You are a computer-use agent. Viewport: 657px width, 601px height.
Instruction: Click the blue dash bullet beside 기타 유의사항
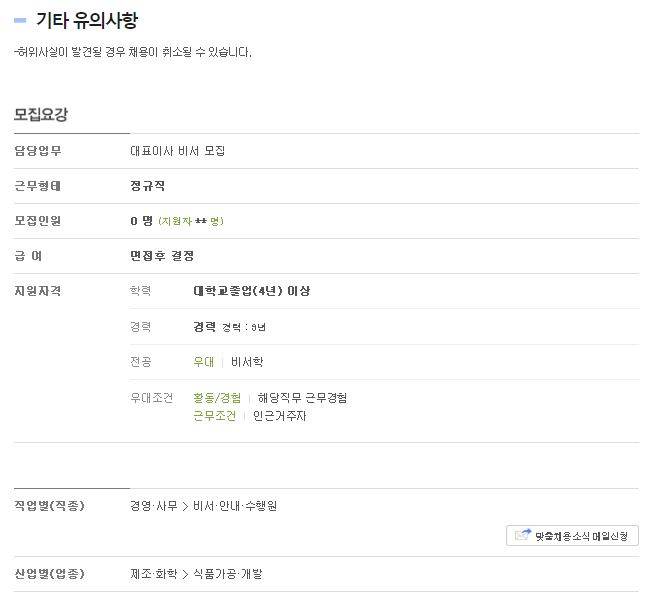pyautogui.click(x=21, y=20)
